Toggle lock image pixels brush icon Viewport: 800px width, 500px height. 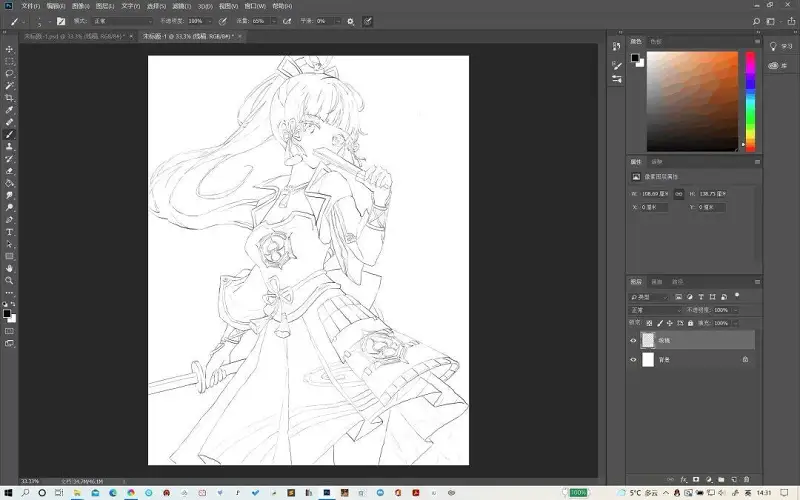[660, 323]
